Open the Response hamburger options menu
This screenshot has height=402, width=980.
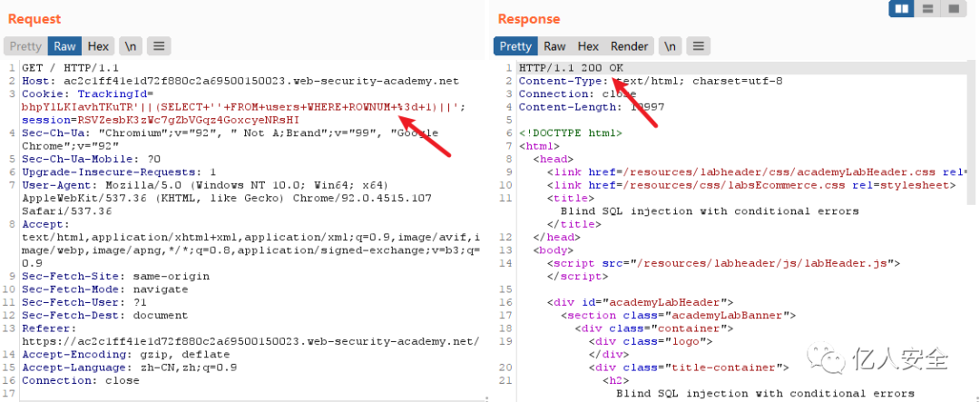point(698,46)
